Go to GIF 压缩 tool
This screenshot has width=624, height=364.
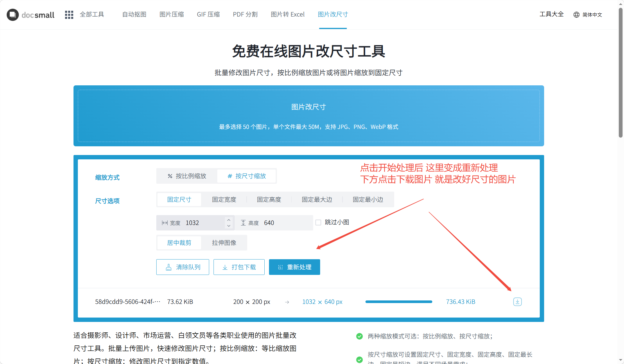point(208,15)
